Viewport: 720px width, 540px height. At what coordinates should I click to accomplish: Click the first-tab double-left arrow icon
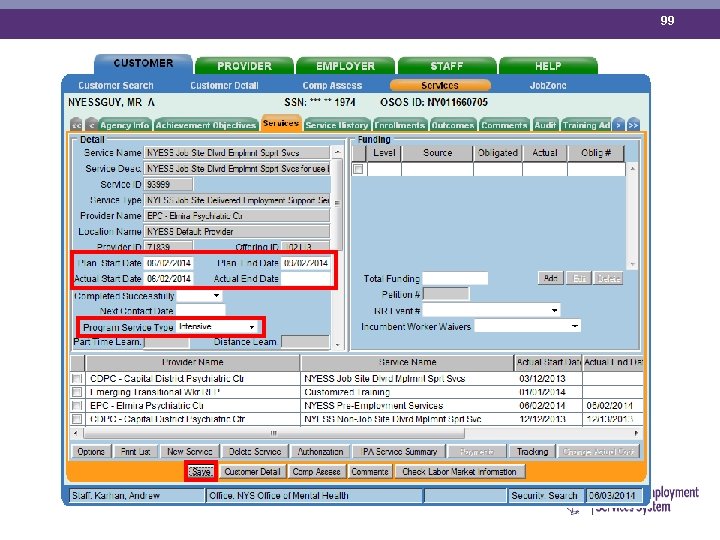[x=76, y=125]
